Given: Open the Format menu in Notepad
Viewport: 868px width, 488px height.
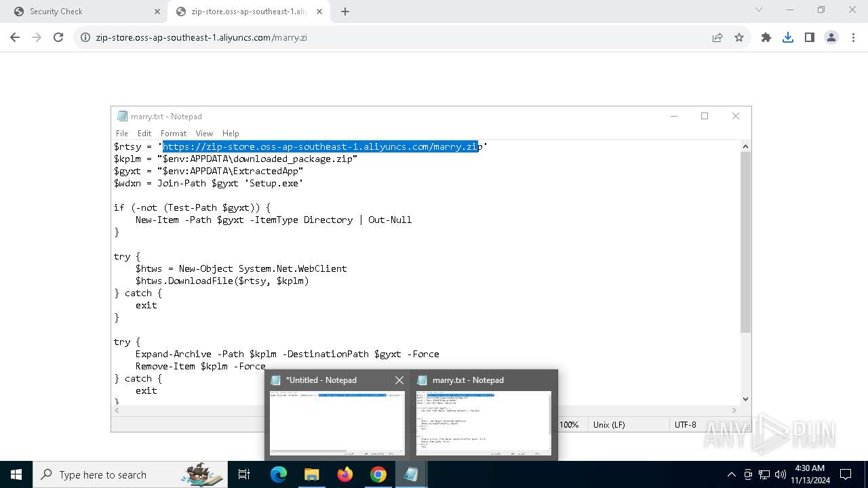Looking at the screenshot, I should (x=174, y=134).
